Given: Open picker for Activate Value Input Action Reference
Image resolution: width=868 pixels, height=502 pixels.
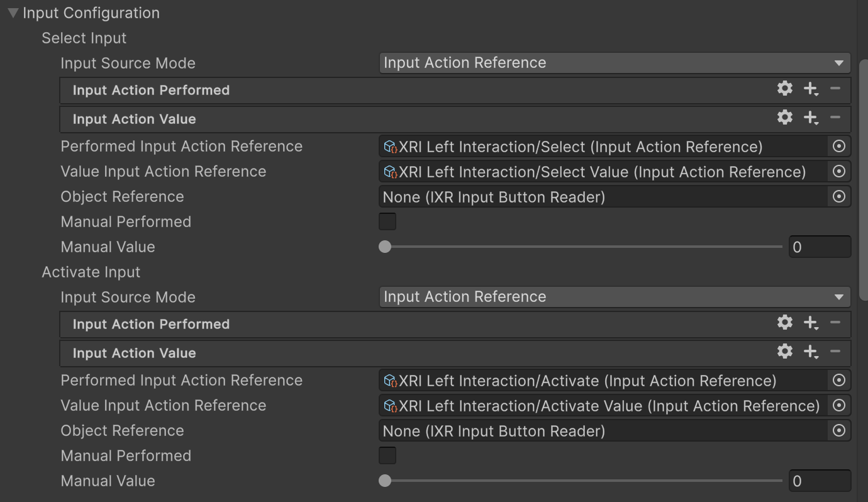Looking at the screenshot, I should click(x=838, y=406).
